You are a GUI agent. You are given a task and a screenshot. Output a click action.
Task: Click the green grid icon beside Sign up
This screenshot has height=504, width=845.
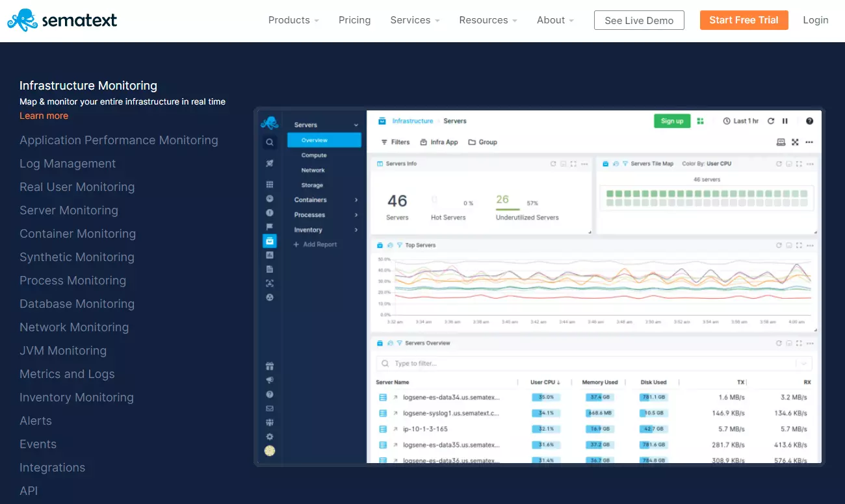pyautogui.click(x=700, y=121)
